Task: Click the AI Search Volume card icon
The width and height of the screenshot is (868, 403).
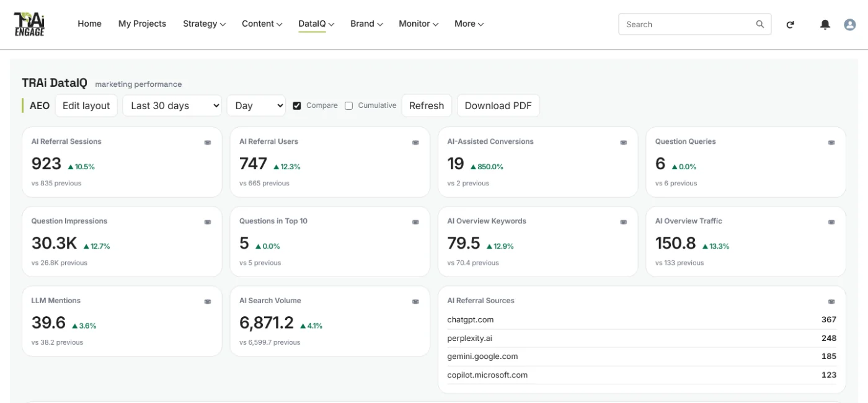Action: click(x=415, y=302)
